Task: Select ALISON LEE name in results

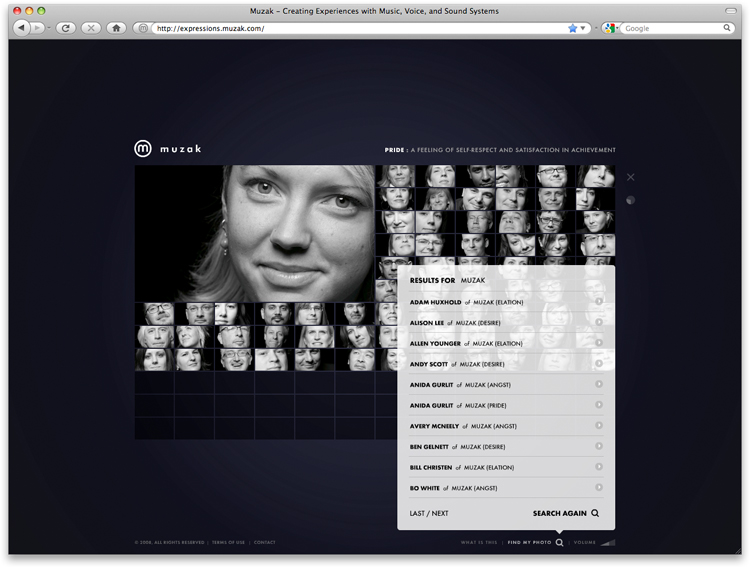Action: 427,323
